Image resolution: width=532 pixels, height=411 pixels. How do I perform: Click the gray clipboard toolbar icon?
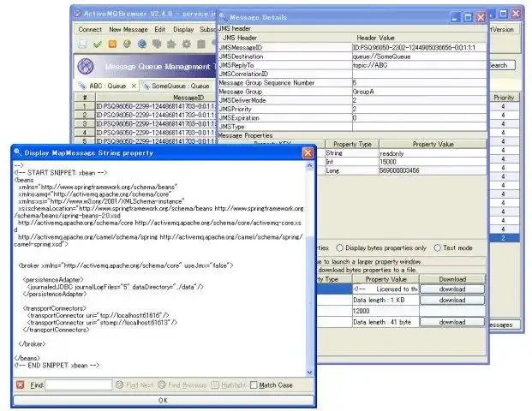pos(201,44)
